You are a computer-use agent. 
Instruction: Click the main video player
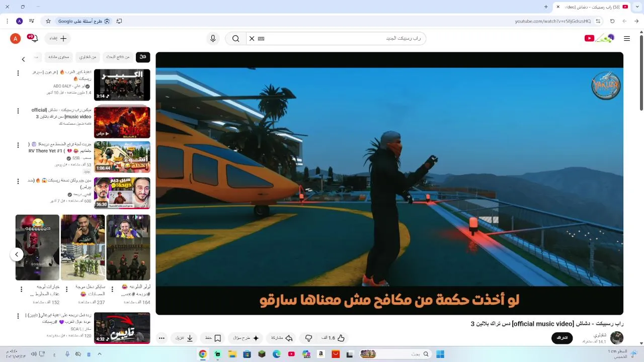(x=389, y=184)
